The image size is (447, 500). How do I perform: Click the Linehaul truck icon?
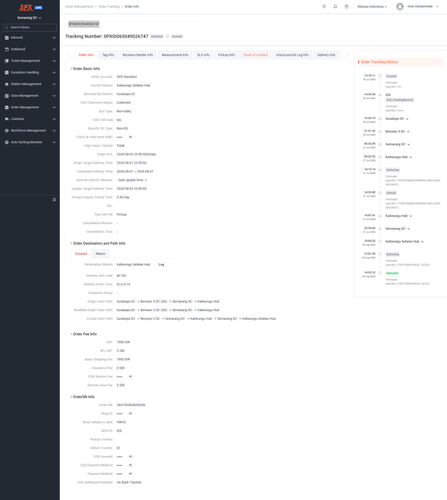[7, 119]
